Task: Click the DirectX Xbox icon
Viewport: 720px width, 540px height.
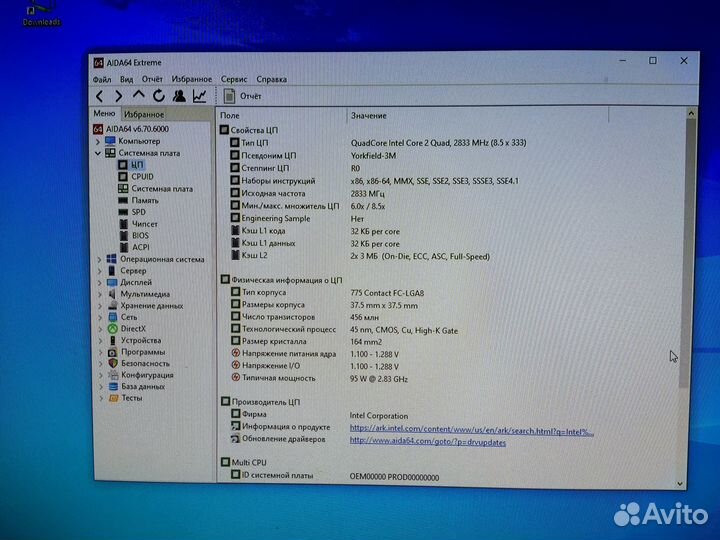Action: (x=112, y=329)
